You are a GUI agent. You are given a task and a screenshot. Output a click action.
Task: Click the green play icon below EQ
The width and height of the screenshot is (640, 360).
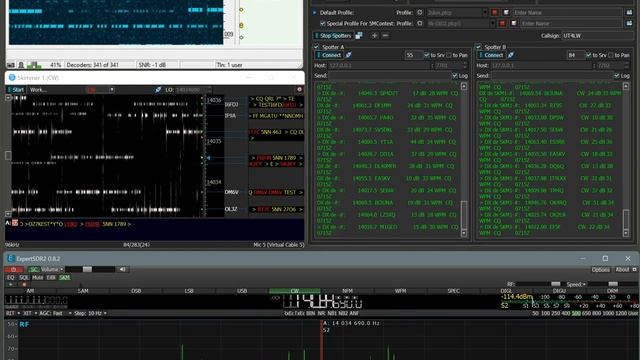click(11, 284)
